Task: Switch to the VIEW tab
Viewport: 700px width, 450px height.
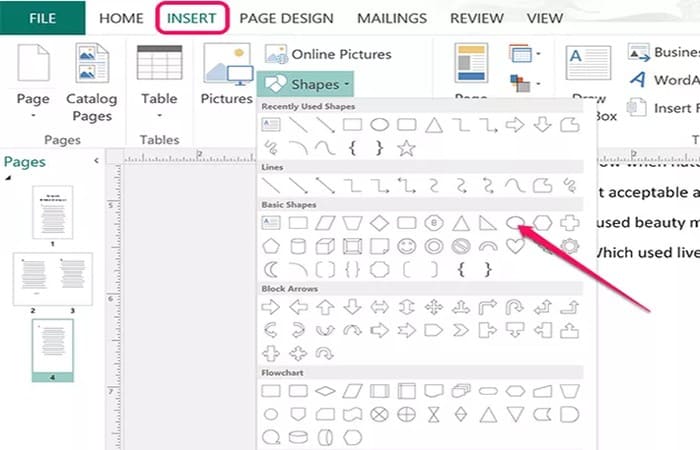Action: point(545,18)
